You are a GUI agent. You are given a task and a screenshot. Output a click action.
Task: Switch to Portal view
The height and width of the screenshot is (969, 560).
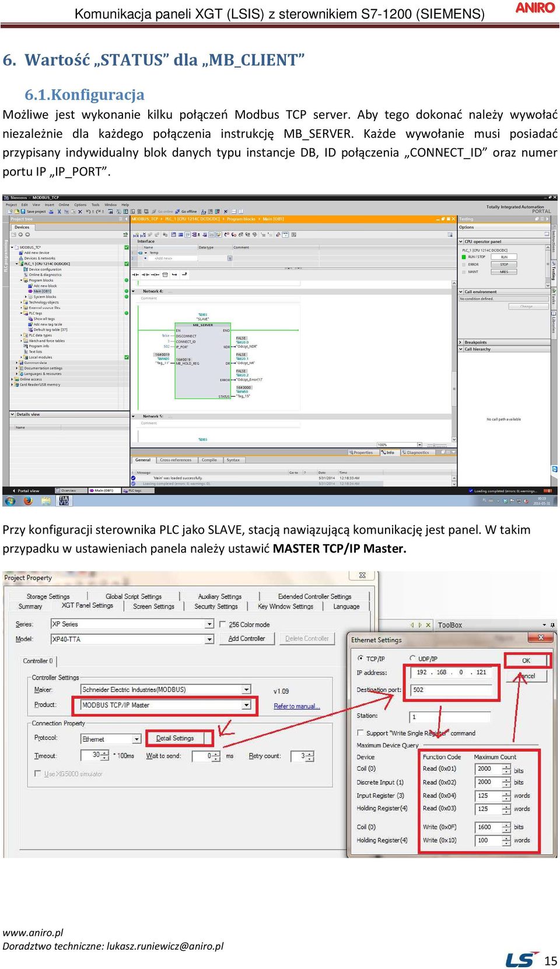(x=27, y=491)
